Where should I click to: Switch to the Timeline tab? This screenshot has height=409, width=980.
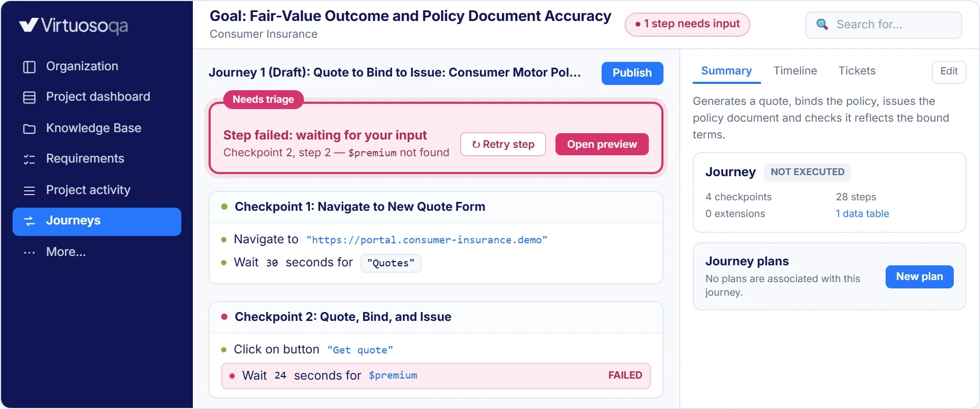(795, 71)
